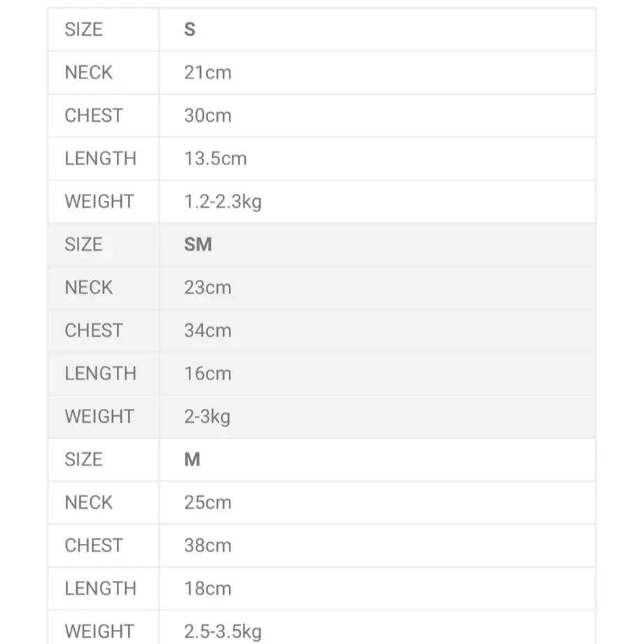Select the bold S size value
Viewport: 644px width, 644px height.
(189, 29)
